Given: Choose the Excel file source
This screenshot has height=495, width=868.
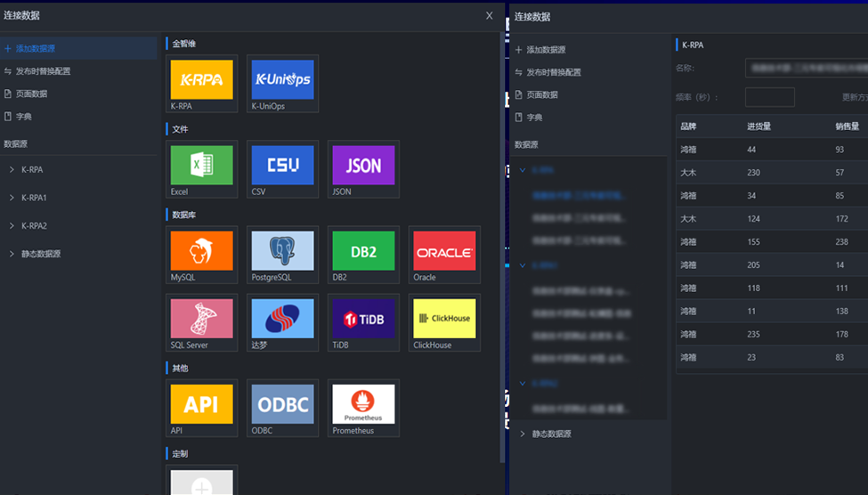Looking at the screenshot, I should [201, 169].
